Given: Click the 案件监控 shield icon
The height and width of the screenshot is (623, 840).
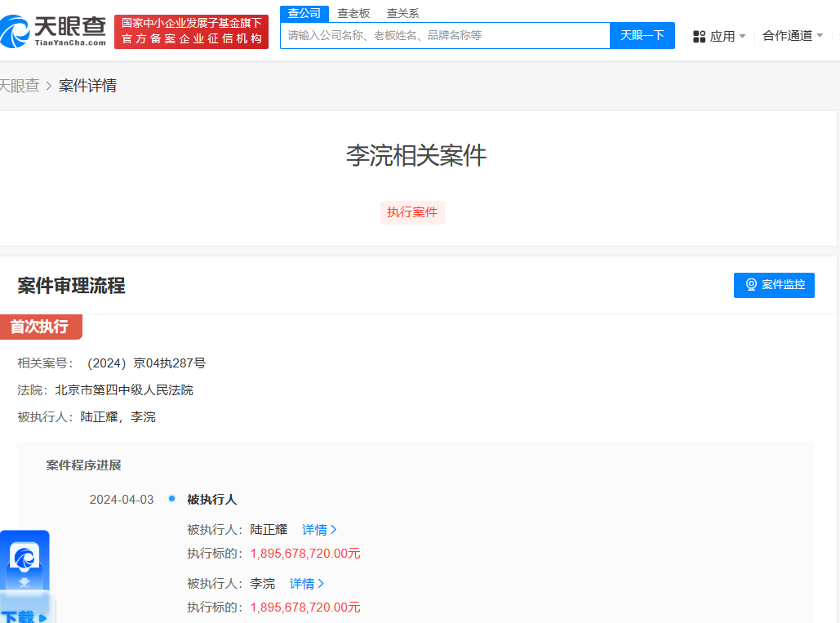Looking at the screenshot, I should [751, 285].
